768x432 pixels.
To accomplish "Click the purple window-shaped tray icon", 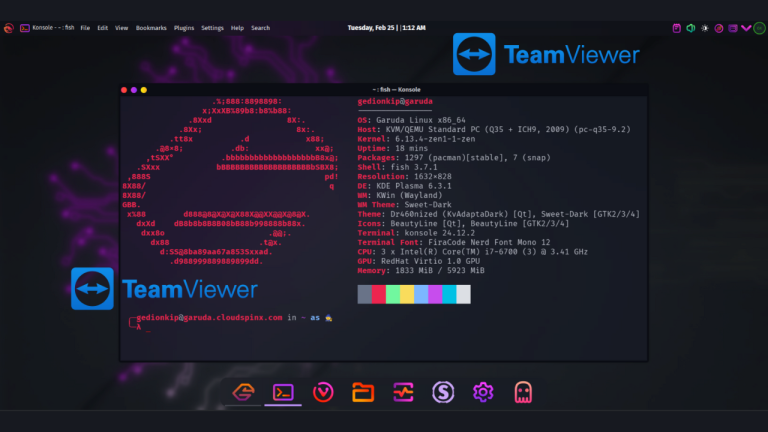I will pyautogui.click(x=733, y=28).
